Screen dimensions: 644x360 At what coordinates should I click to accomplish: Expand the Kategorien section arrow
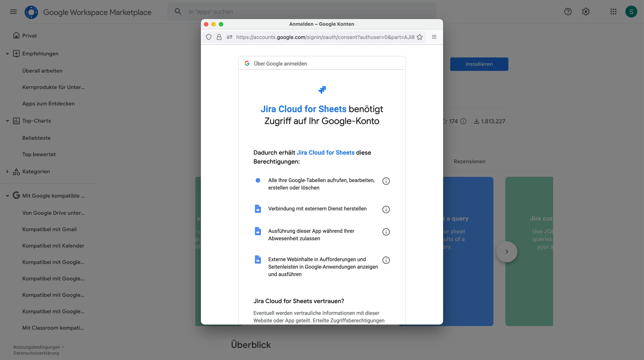[x=7, y=172]
